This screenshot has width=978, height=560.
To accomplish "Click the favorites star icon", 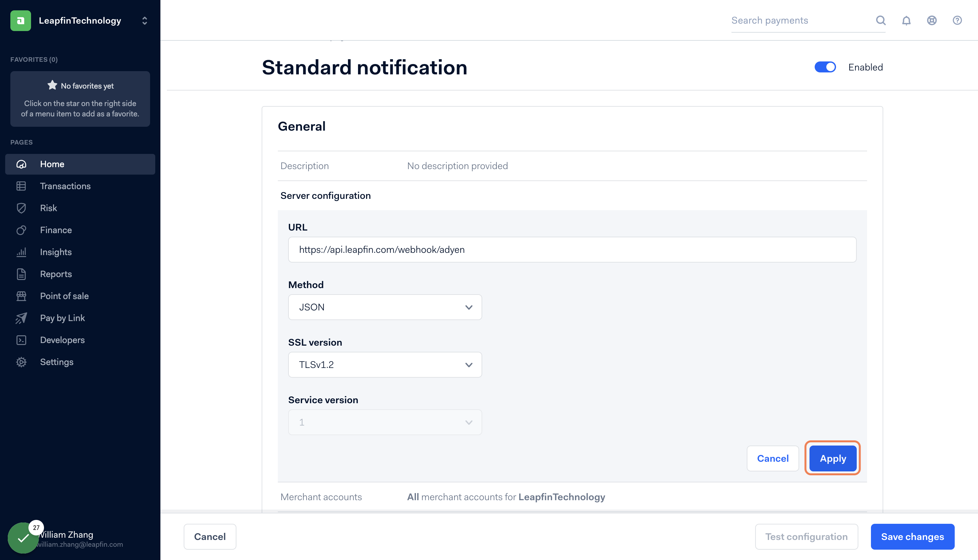I will click(52, 85).
